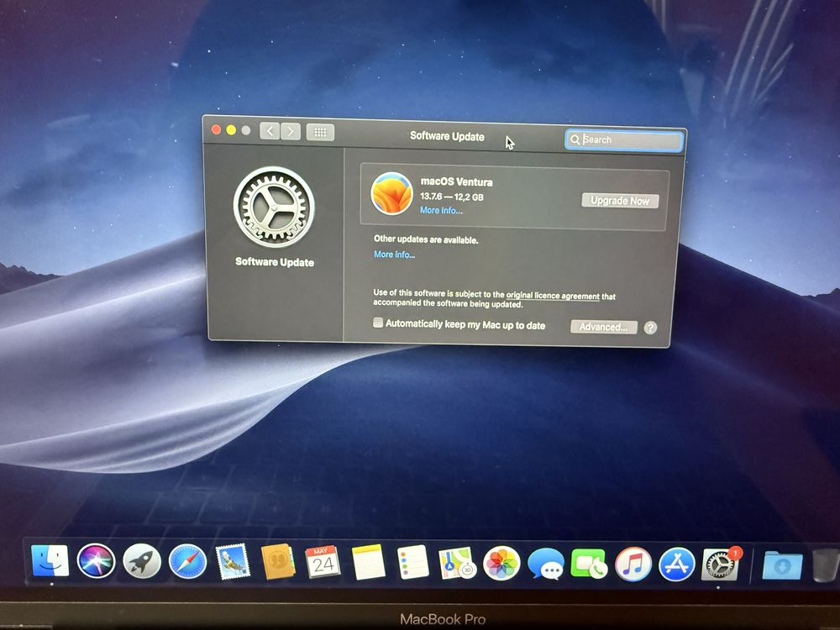Click the magnifier icon in Search field
This screenshot has width=840, height=630.
point(575,139)
